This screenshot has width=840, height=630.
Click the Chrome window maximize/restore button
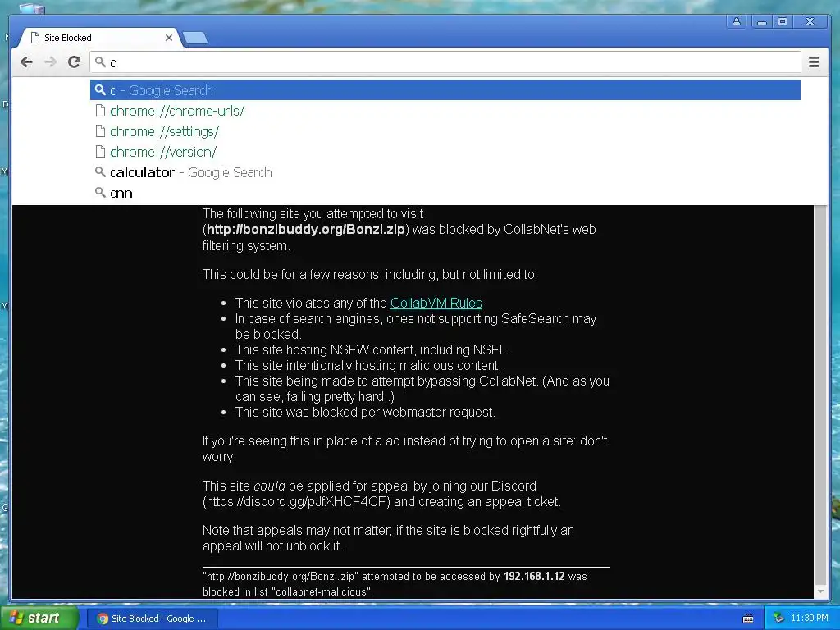pos(783,21)
